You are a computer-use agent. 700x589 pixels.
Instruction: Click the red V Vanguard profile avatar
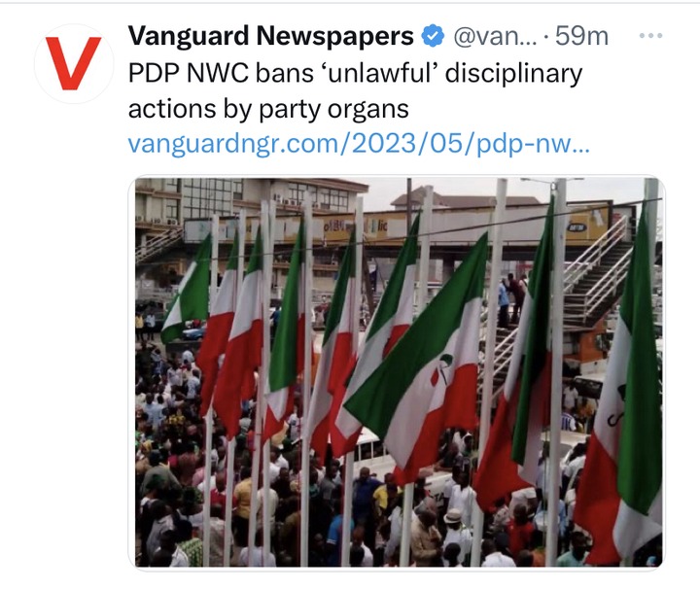click(74, 63)
